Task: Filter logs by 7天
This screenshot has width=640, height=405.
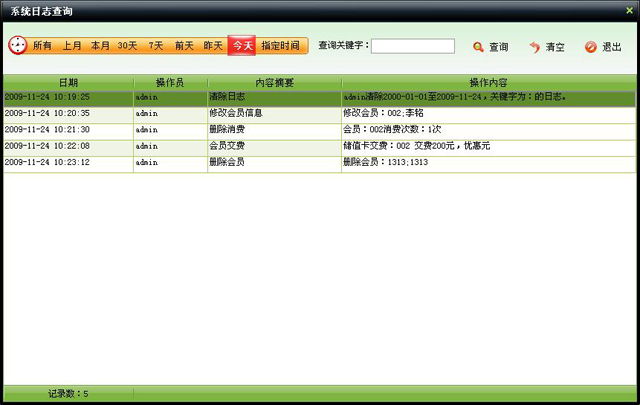Action: tap(156, 46)
